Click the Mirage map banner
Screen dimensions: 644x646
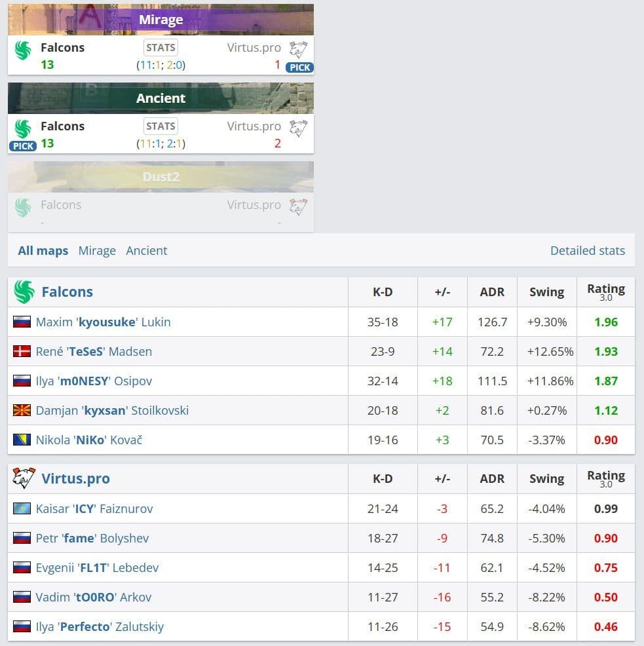pyautogui.click(x=161, y=20)
